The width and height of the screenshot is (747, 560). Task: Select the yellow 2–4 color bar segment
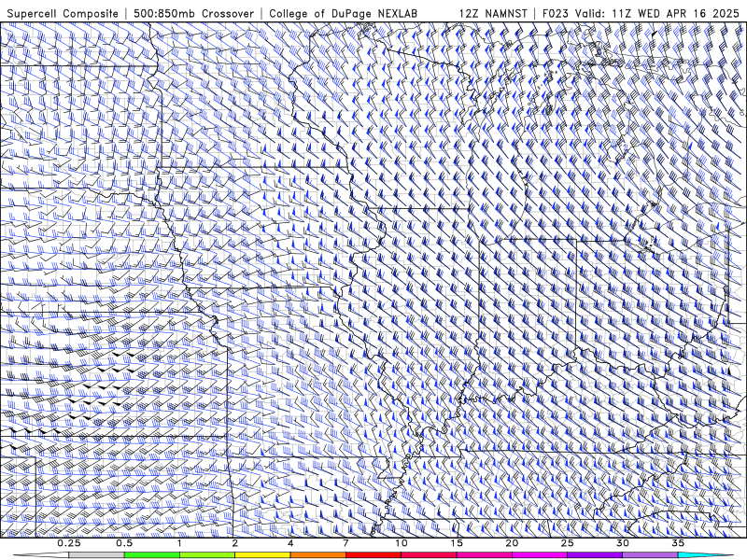[x=262, y=555]
